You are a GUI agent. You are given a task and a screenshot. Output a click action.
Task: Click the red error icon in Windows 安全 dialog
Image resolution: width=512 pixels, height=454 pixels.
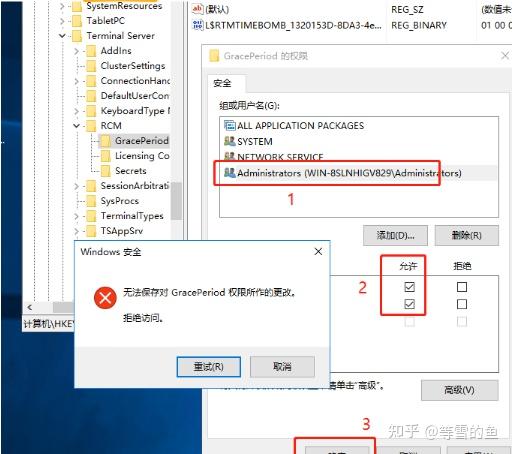click(x=105, y=298)
